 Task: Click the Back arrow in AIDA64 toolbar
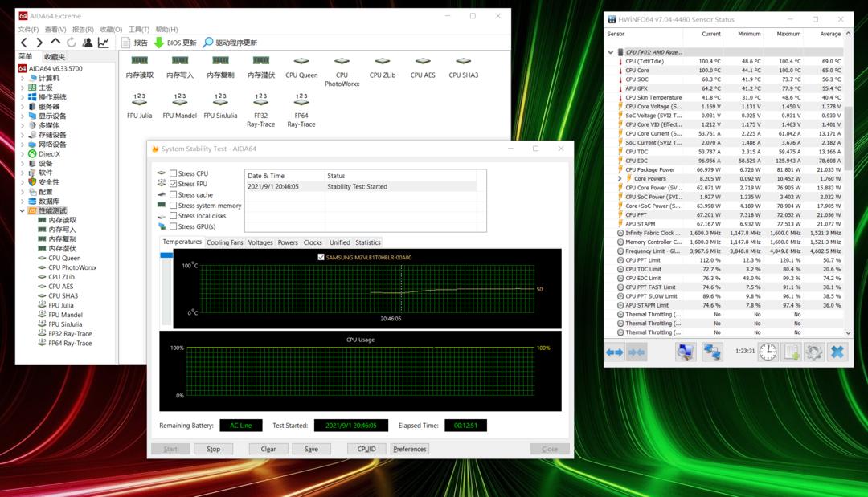tap(24, 43)
